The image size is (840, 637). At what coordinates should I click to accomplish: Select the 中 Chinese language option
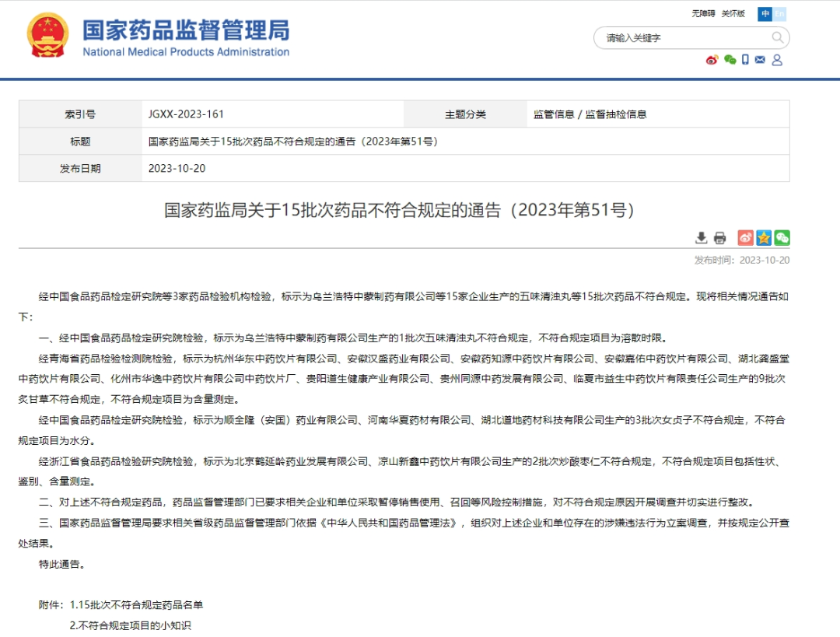coord(765,14)
